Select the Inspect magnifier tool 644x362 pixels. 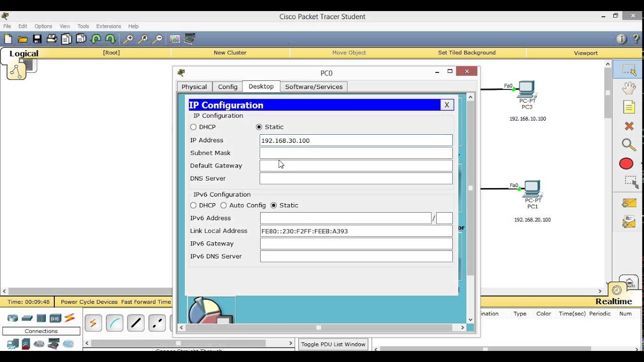[x=628, y=145]
